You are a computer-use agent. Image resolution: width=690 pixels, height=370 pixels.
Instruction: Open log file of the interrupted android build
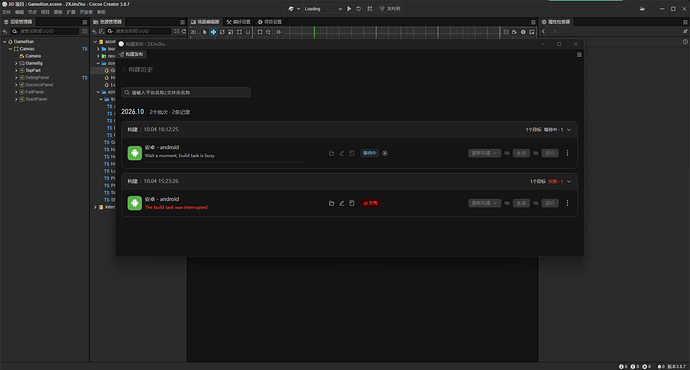tap(352, 203)
